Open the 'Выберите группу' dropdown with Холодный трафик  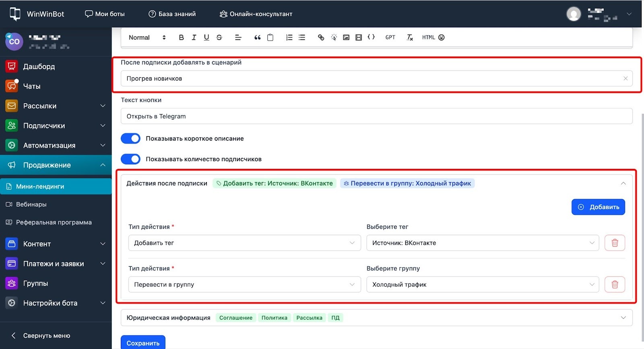pos(482,285)
